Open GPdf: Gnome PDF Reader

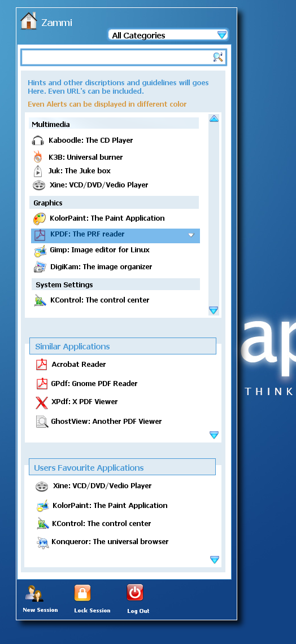pos(94,384)
